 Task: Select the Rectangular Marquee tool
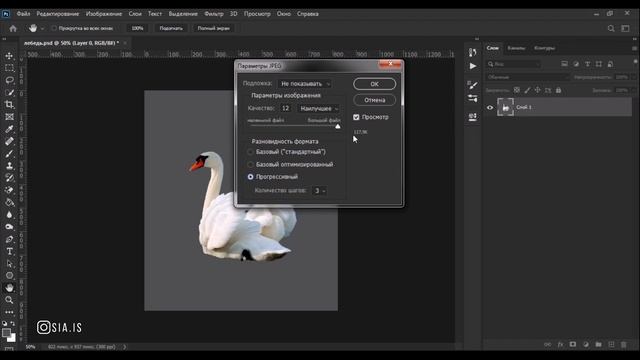(9, 68)
